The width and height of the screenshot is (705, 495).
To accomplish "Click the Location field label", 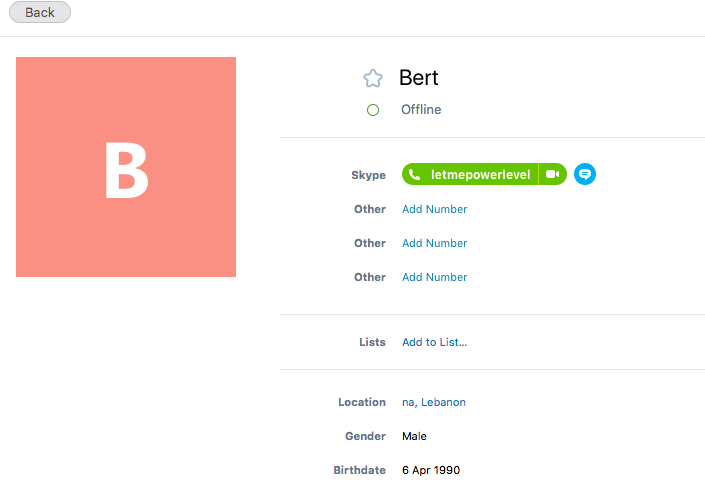I will pyautogui.click(x=361, y=402).
